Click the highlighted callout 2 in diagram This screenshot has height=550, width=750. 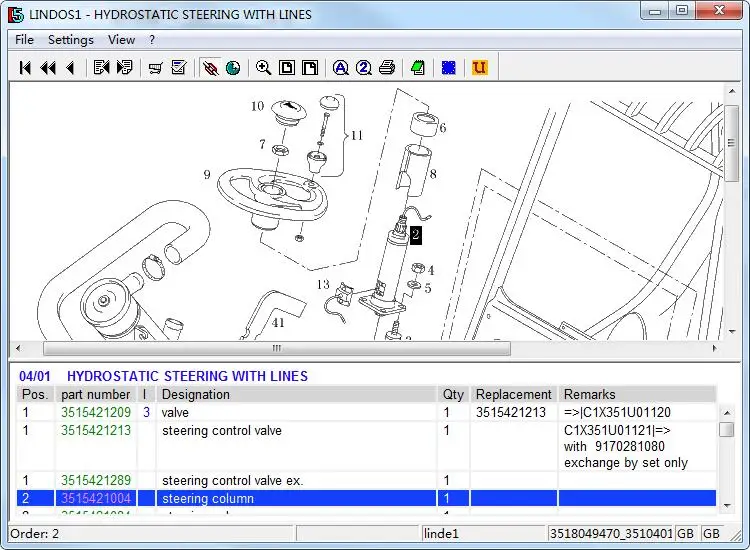pyautogui.click(x=416, y=235)
